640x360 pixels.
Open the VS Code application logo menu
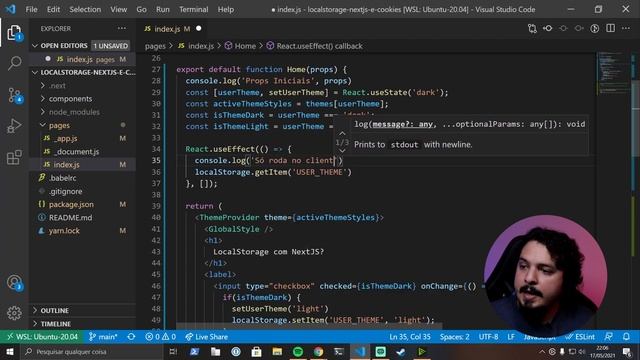coord(11,9)
